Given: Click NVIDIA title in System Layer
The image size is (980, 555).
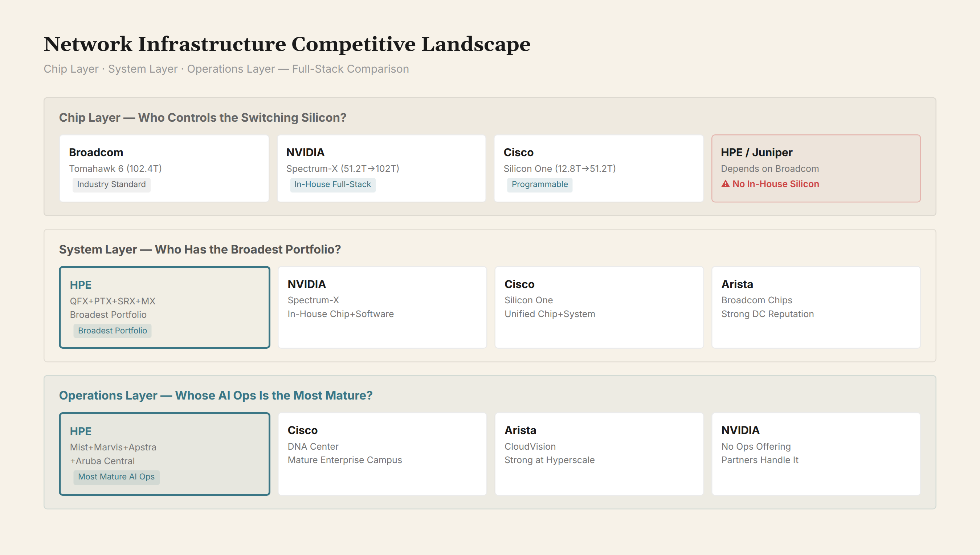Looking at the screenshot, I should tap(307, 284).
